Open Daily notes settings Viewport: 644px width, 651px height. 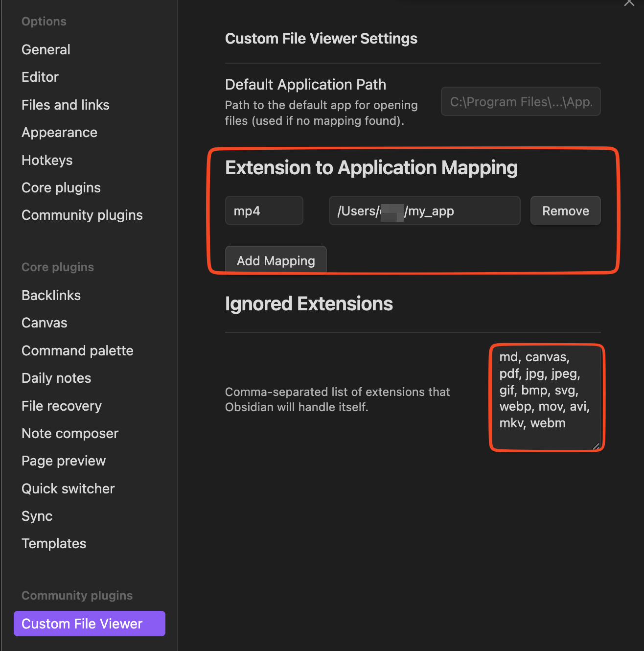56,378
